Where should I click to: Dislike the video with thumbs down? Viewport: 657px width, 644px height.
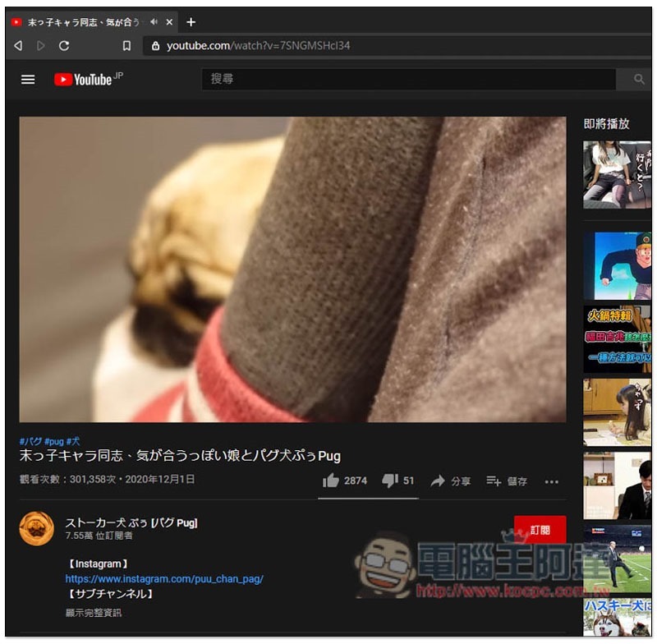390,481
